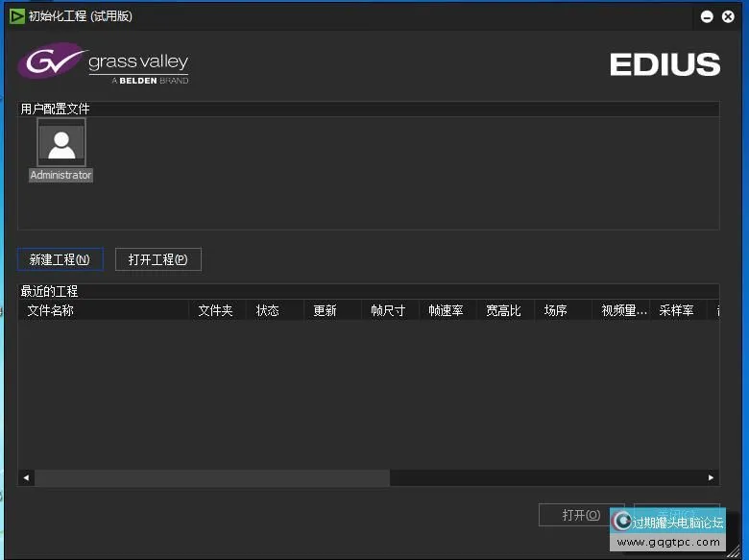
Task: Create a new project with 新建工程(N)
Action: point(60,259)
